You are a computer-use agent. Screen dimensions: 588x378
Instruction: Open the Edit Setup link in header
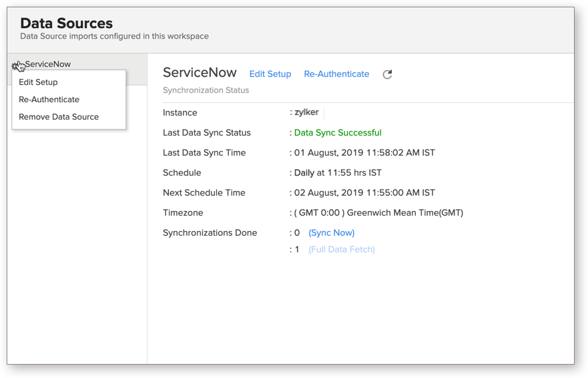click(270, 74)
